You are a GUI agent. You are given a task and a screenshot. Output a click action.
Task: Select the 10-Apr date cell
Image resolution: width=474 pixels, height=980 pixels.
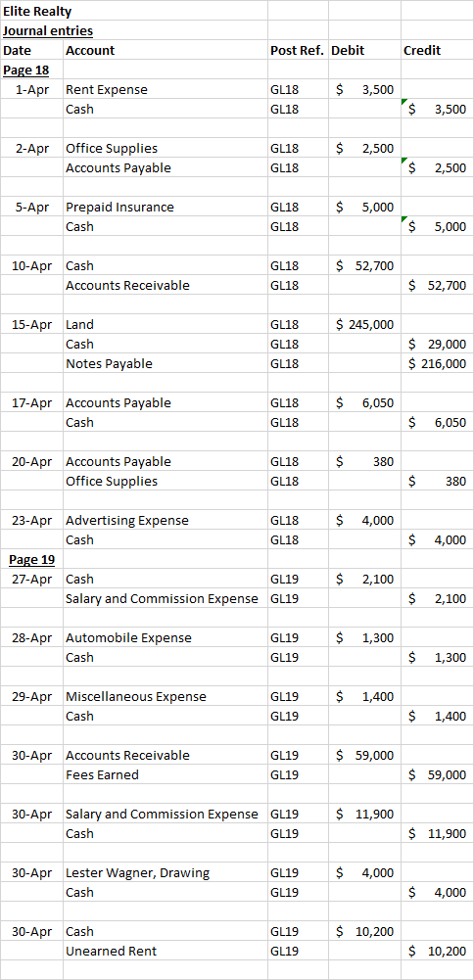point(32,265)
